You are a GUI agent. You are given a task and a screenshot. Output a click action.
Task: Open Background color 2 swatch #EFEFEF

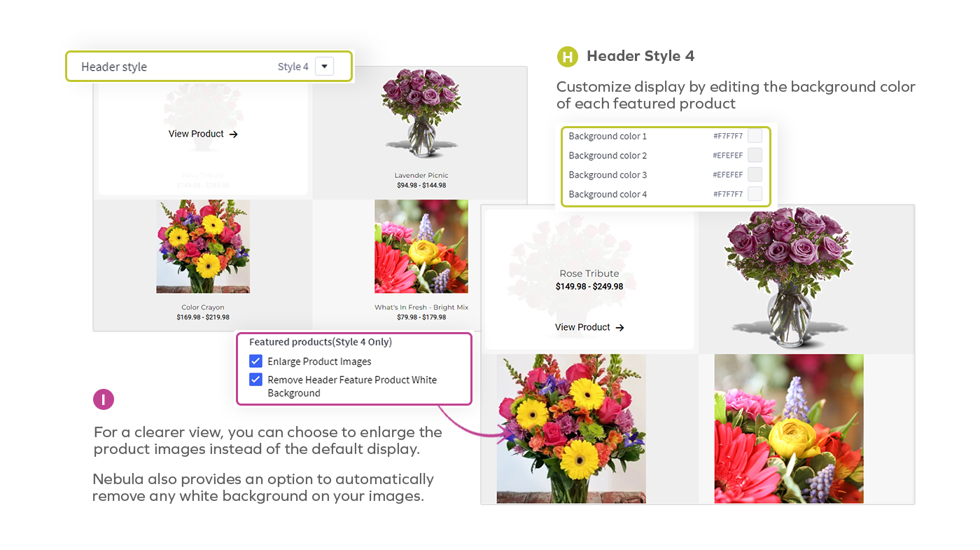click(755, 155)
